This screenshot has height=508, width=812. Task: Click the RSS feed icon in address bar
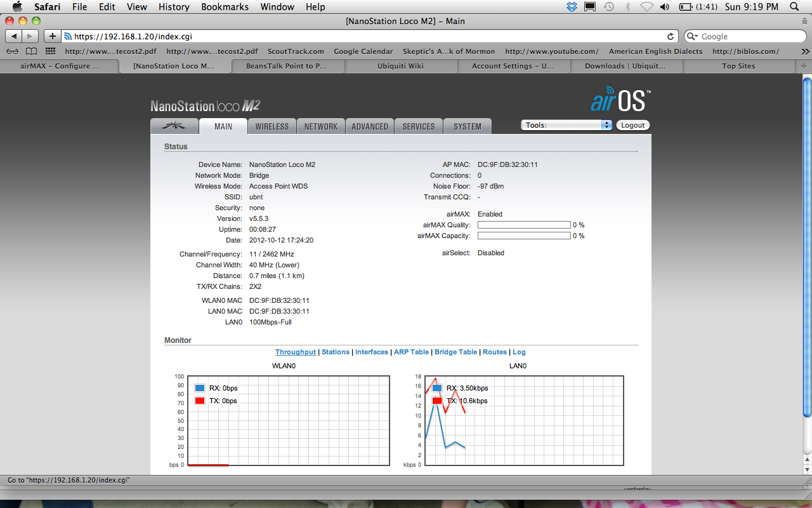(x=69, y=37)
